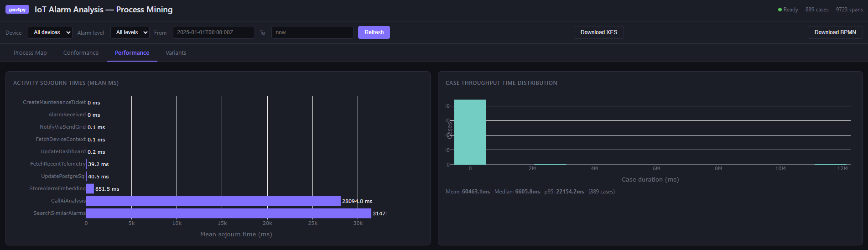The image size is (868, 250).
Task: Click the Refresh button
Action: tap(374, 32)
